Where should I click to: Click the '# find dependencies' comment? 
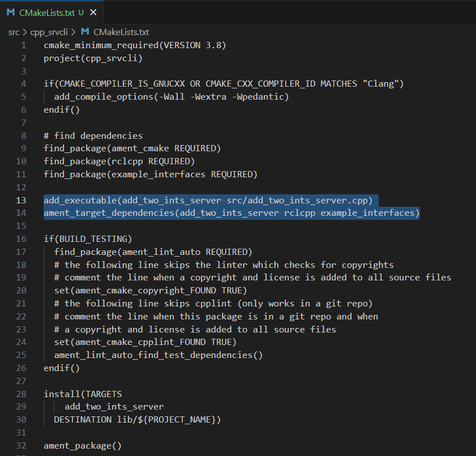tap(93, 136)
